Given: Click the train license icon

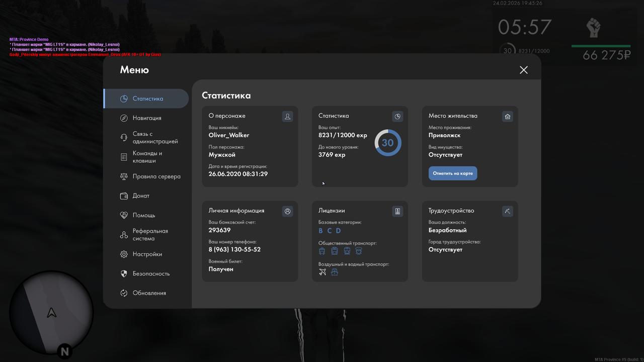Looking at the screenshot, I should 347,251.
